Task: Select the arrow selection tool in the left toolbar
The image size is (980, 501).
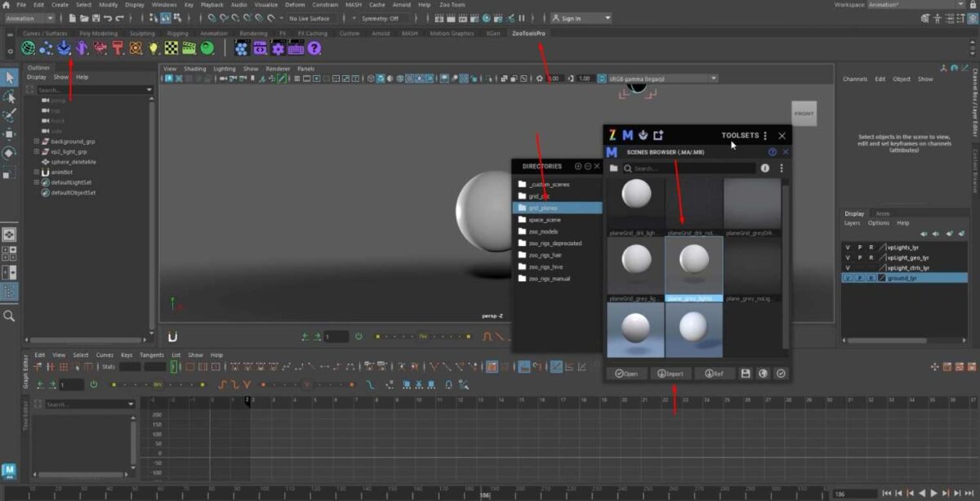Action: pos(10,78)
